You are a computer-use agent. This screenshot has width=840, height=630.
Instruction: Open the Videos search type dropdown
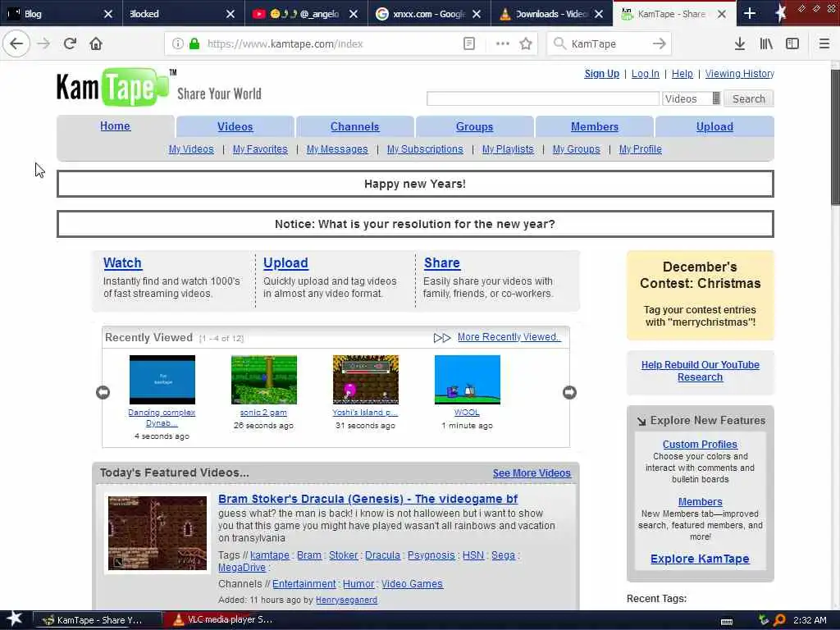click(692, 98)
